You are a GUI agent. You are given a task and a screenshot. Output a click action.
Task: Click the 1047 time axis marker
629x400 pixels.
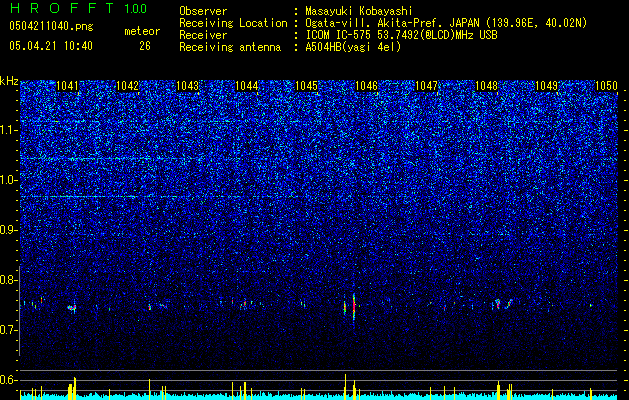(x=426, y=86)
